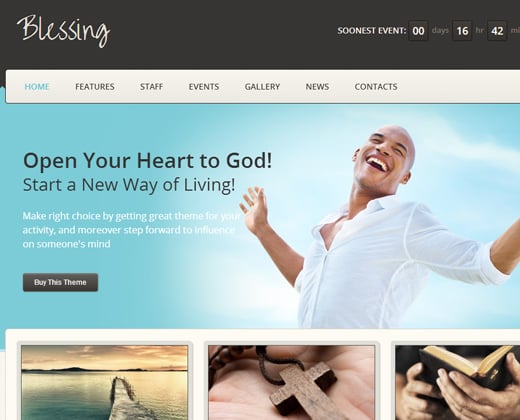Open the HOME menu item
This screenshot has height=420, width=520.
point(37,87)
